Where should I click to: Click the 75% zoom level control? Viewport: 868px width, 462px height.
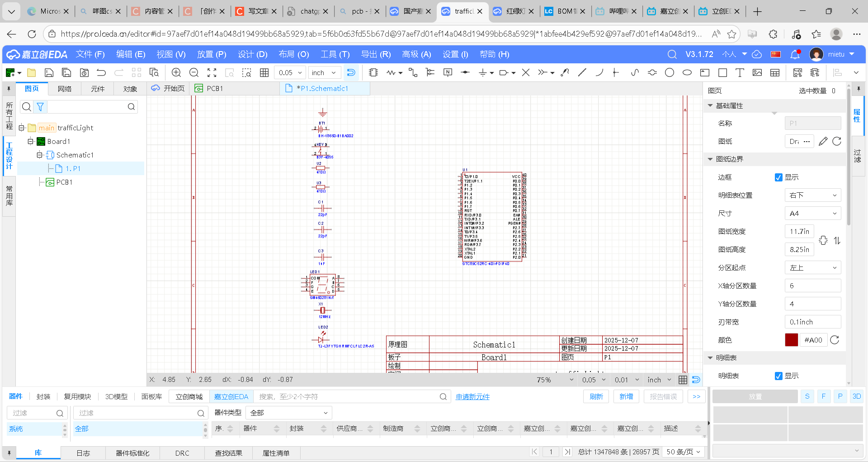(x=554, y=380)
